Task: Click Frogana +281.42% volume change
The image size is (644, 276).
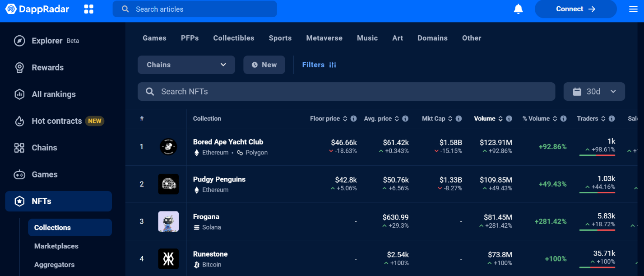Action: (551, 222)
